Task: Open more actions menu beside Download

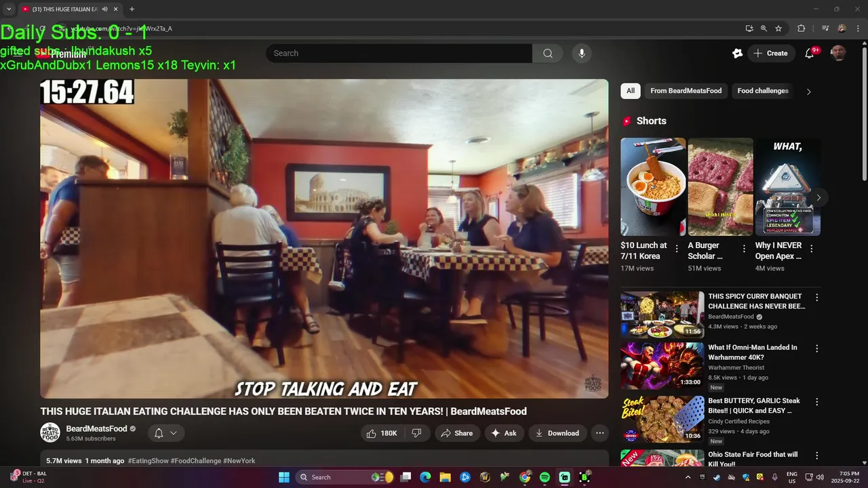Action: (599, 433)
